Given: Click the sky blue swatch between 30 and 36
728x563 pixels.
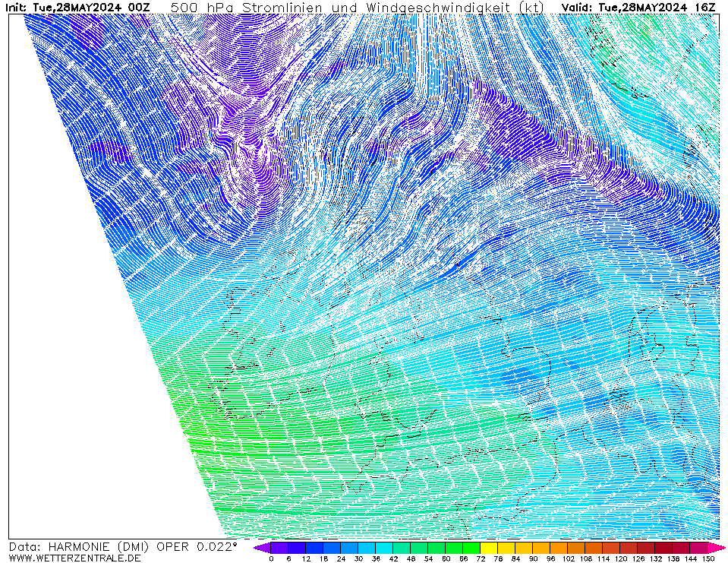Looking at the screenshot, I should tap(367, 548).
